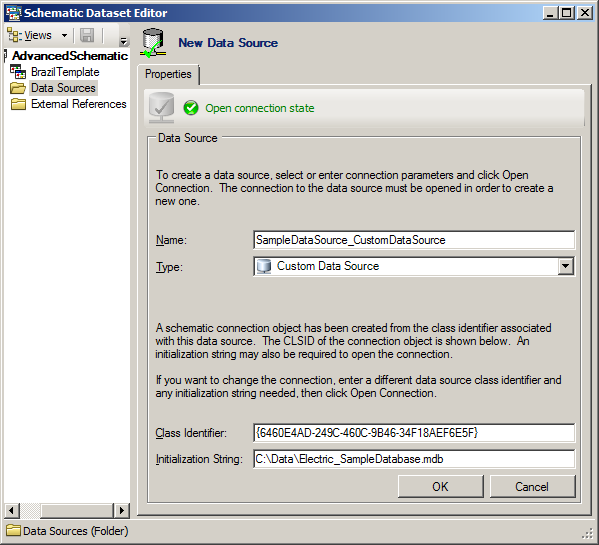
Task: Click the Open connection state text
Action: point(260,108)
